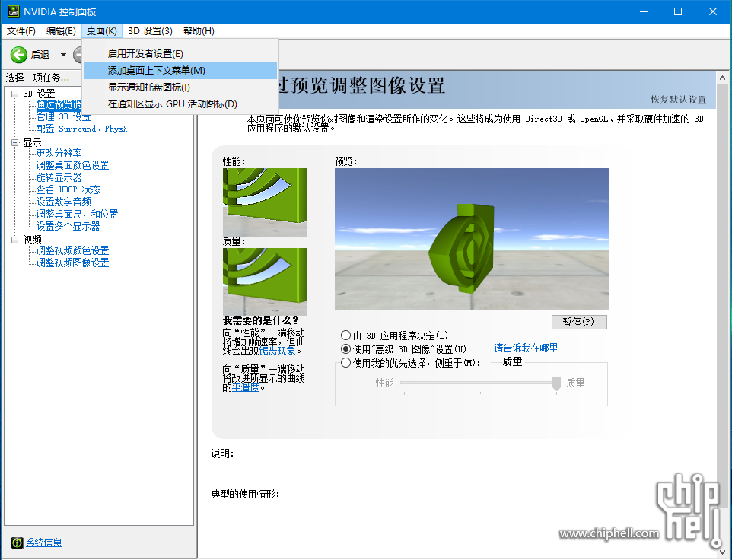Minimize the NVIDIA control panel window

(x=644, y=11)
